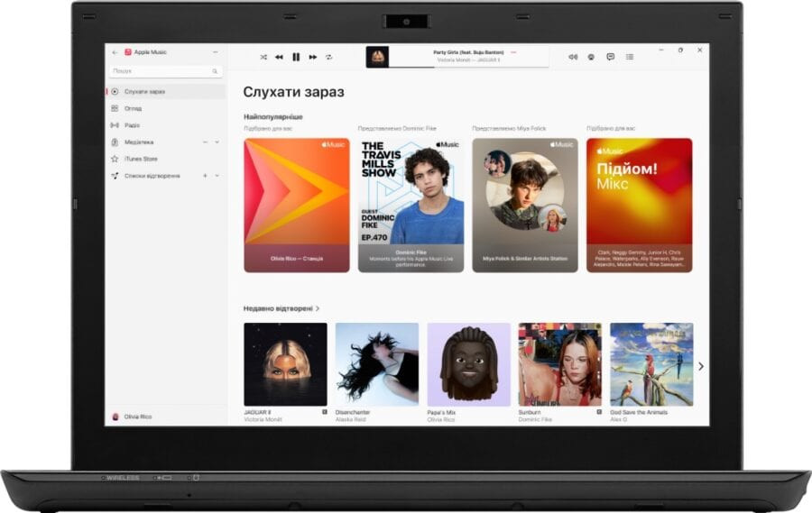Viewport: 812px width, 513px height.
Task: Focus the Пошук search field
Action: 166,71
